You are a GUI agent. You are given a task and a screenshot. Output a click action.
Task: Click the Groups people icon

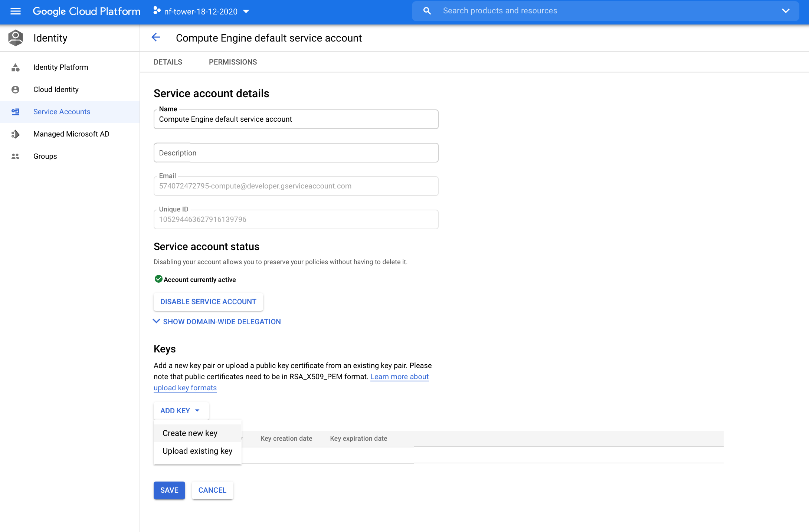(15, 156)
